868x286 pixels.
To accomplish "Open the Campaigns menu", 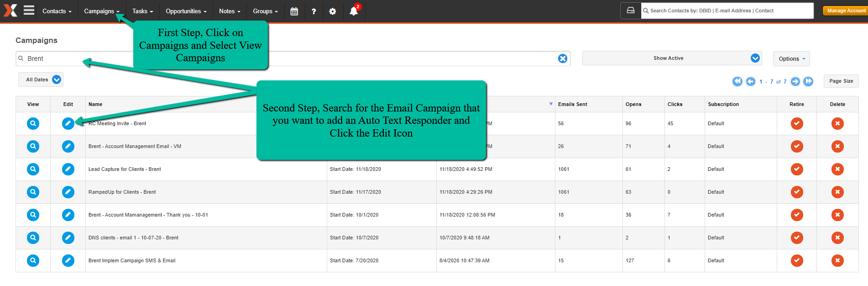I will pyautogui.click(x=101, y=11).
